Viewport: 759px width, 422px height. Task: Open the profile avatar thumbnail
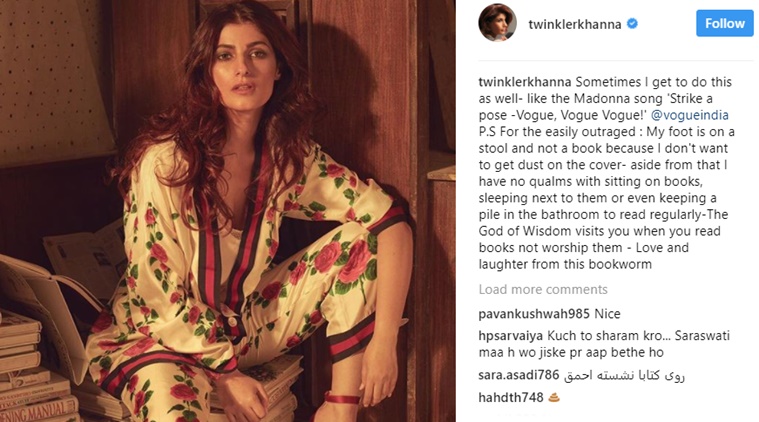click(x=498, y=23)
